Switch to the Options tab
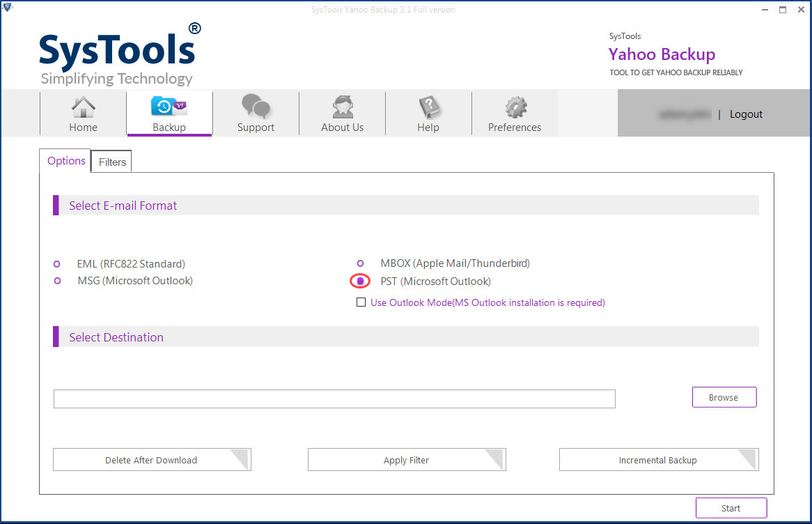812x524 pixels. point(65,161)
